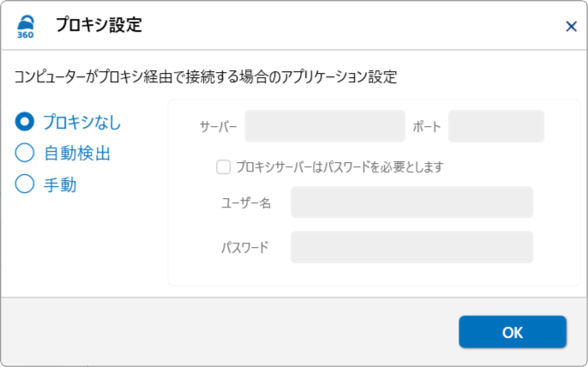Click the プロキシなし label text
Screen dimensions: 588x367
82,123
